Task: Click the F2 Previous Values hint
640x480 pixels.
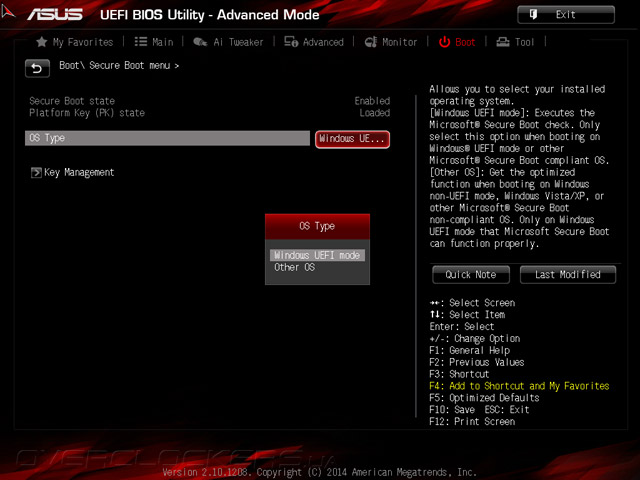Action: [x=477, y=362]
